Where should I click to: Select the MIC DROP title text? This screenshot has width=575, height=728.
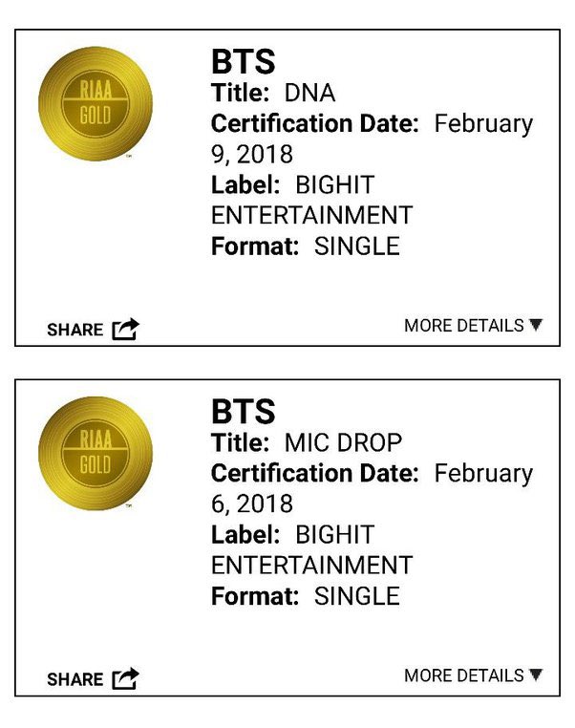click(343, 442)
